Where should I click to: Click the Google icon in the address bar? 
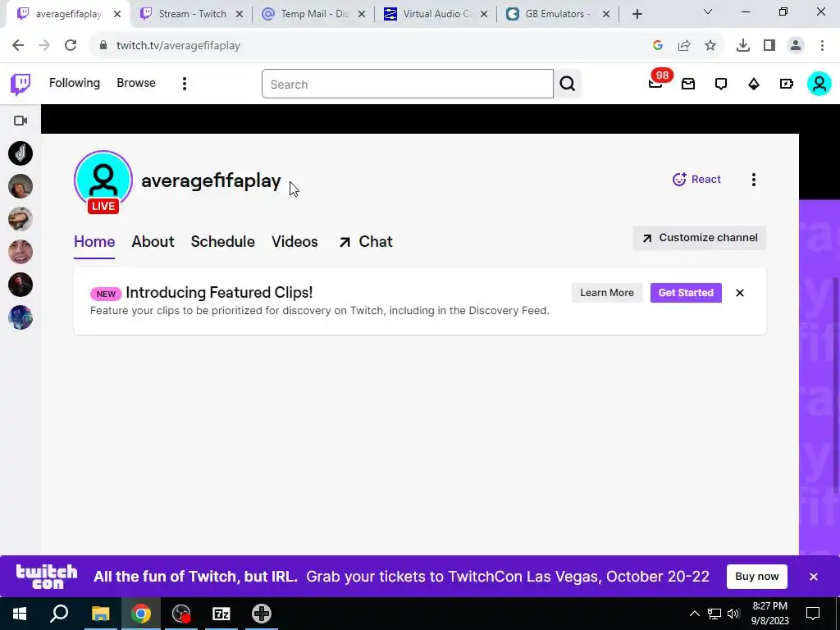click(x=658, y=46)
